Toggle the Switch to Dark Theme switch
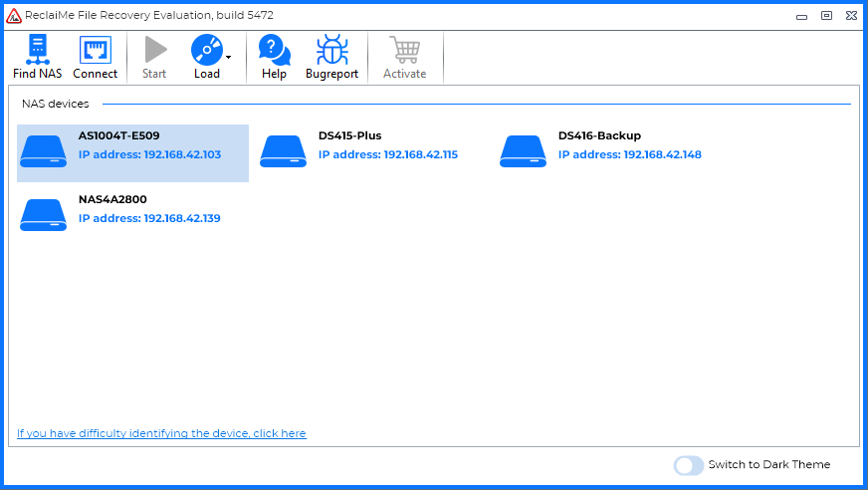The height and width of the screenshot is (490, 868). tap(688, 465)
